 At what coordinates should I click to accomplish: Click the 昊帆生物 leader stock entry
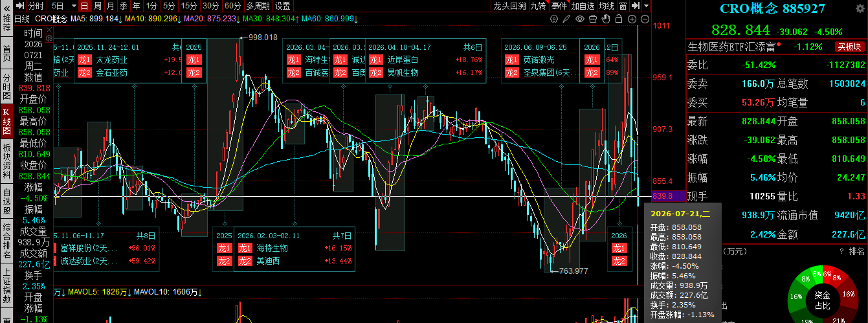tap(403, 72)
